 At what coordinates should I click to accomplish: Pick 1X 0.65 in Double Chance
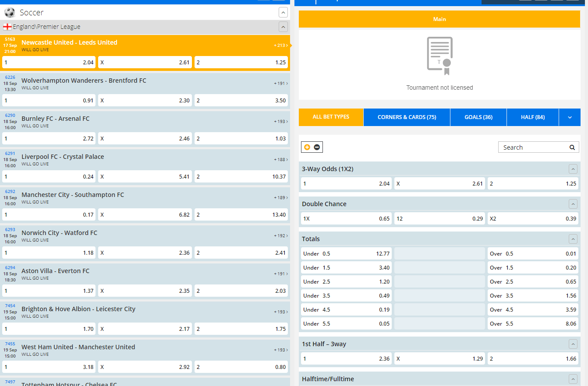tap(346, 219)
